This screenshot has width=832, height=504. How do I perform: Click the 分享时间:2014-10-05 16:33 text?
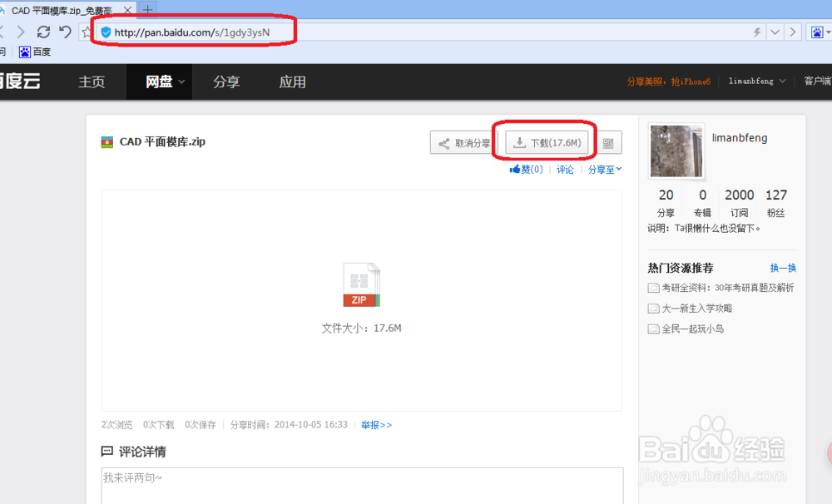289,425
